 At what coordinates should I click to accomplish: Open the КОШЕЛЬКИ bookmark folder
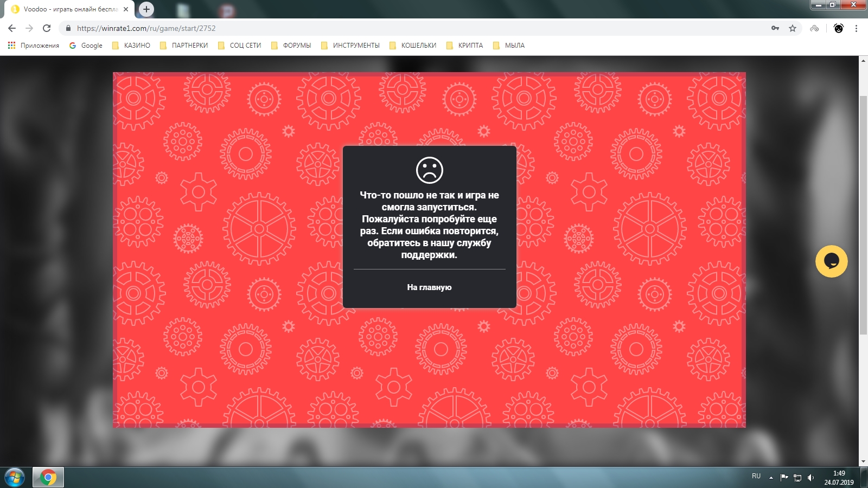point(413,46)
